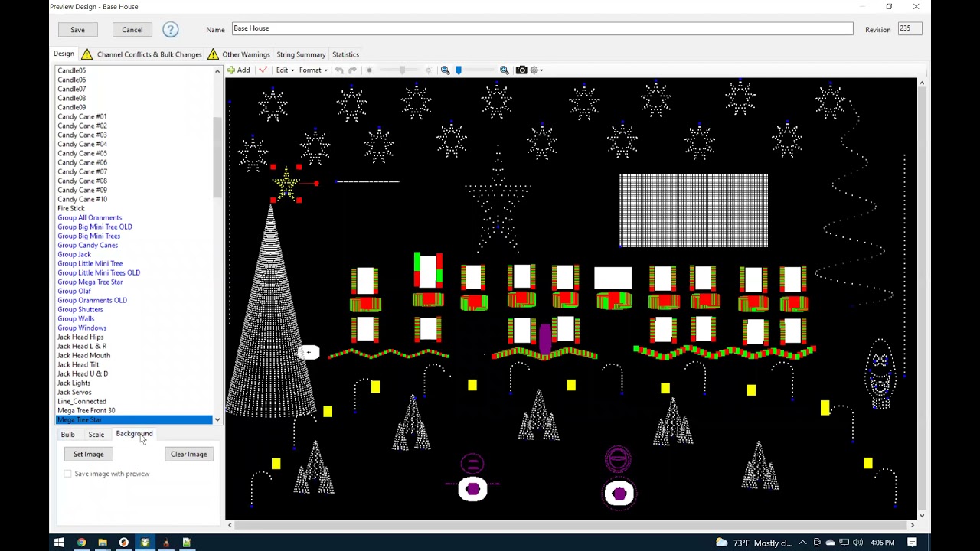980x551 pixels.
Task: Open the notification center icon
Action: (913, 543)
